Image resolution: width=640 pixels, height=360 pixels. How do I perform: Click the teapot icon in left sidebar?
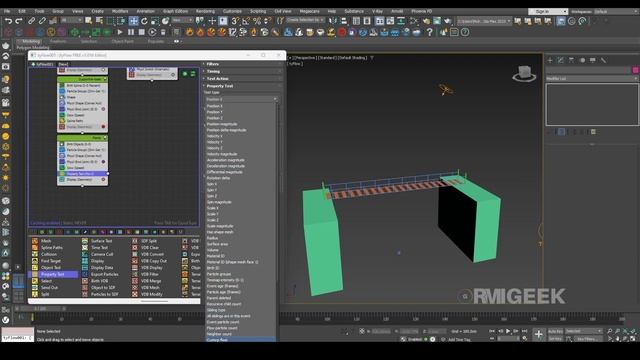(6, 46)
